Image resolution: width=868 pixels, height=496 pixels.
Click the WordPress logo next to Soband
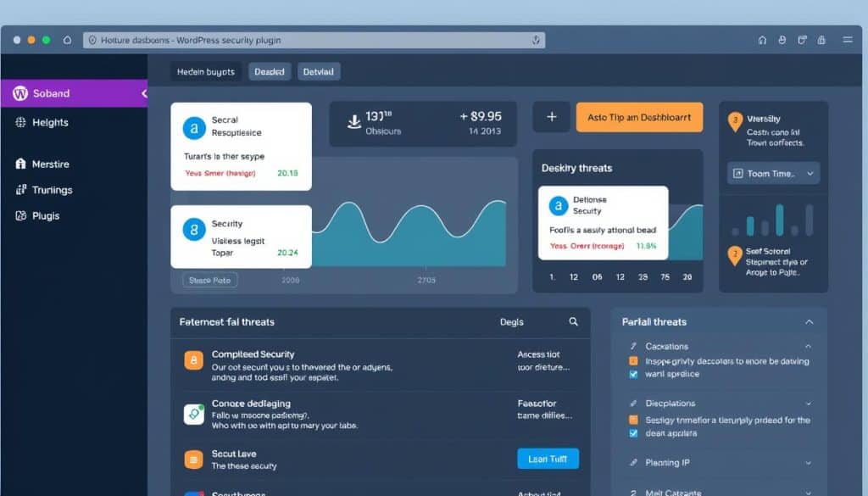(20, 93)
